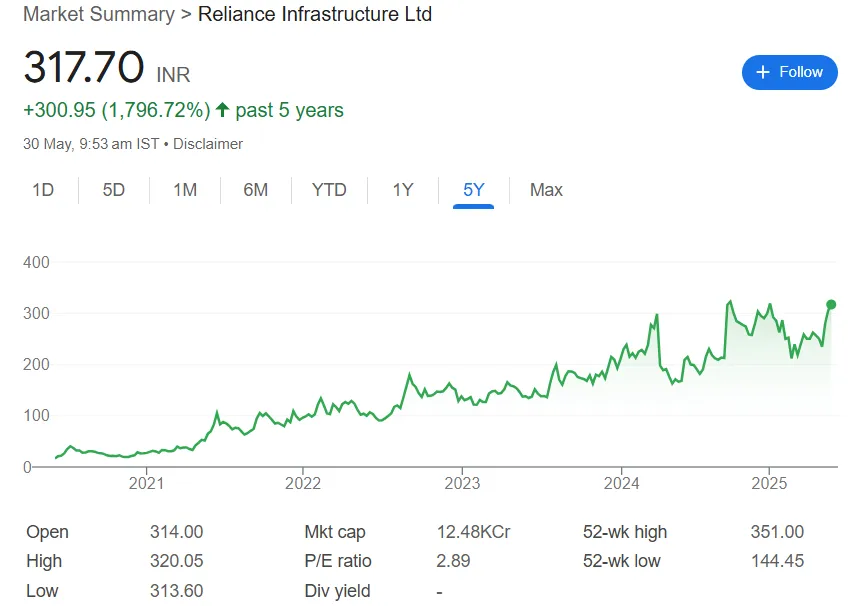Click the 200 y-axis label
The width and height of the screenshot is (860, 606).
pos(36,364)
